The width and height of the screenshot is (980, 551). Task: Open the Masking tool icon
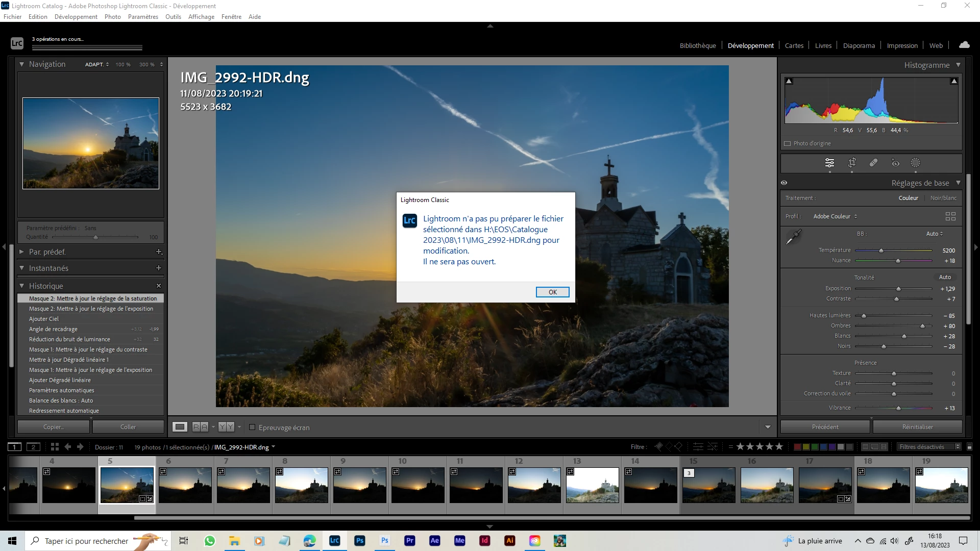click(x=916, y=163)
